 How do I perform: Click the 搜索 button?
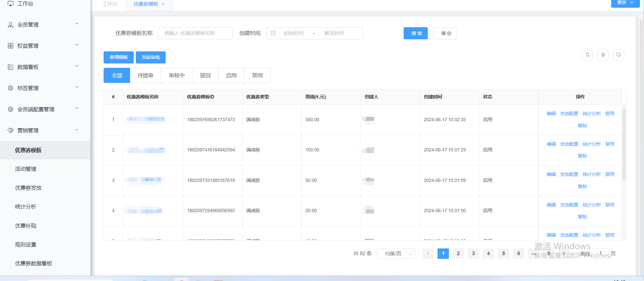pyautogui.click(x=416, y=33)
